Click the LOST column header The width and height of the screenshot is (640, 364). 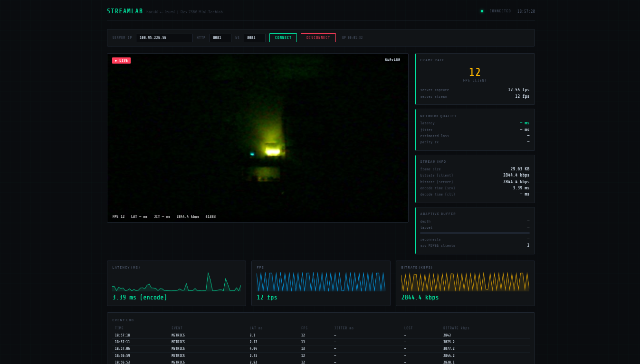(409, 328)
